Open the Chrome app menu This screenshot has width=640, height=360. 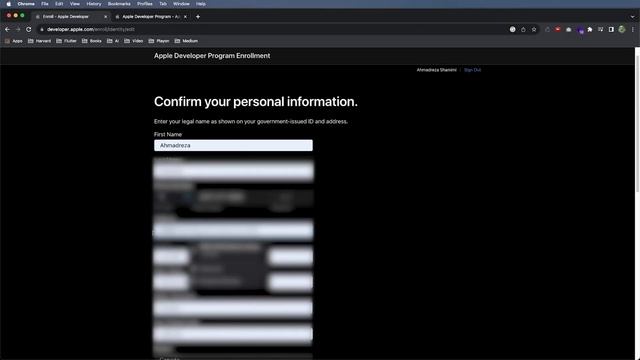coord(26,4)
